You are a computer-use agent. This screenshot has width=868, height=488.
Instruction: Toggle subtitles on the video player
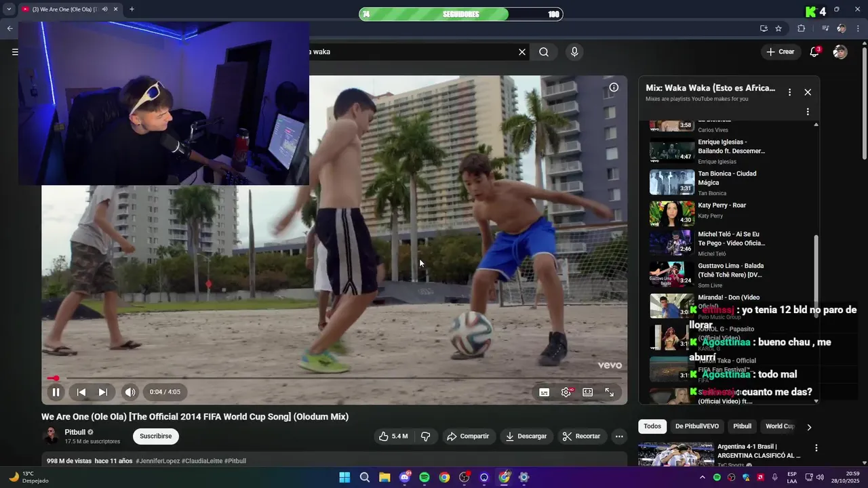tap(544, 392)
